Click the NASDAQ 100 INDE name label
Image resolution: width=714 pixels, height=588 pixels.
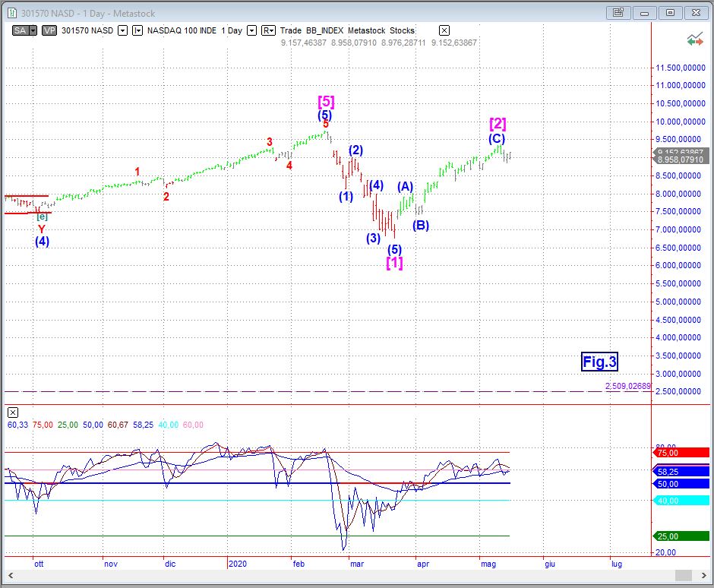[182, 30]
